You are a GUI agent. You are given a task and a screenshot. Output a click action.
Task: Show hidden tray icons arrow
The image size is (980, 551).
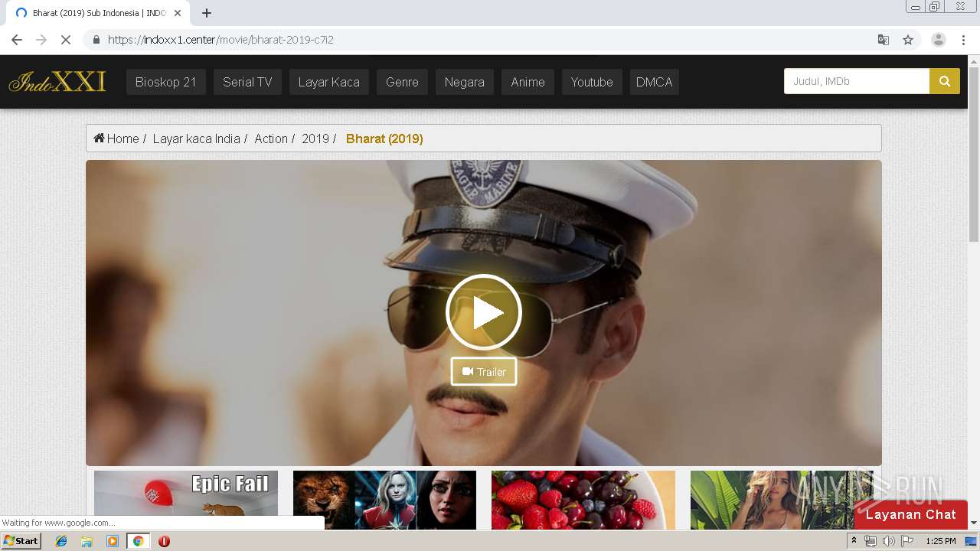pyautogui.click(x=854, y=541)
